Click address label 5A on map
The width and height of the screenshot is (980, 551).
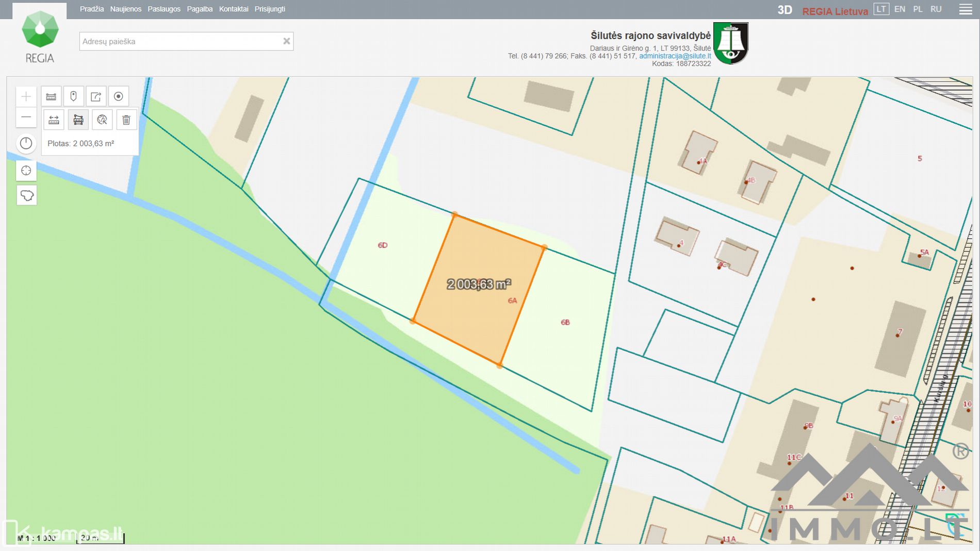click(924, 252)
